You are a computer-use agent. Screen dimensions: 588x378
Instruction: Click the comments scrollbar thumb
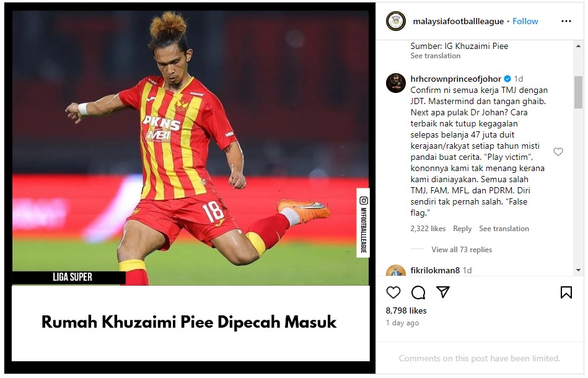point(578,92)
